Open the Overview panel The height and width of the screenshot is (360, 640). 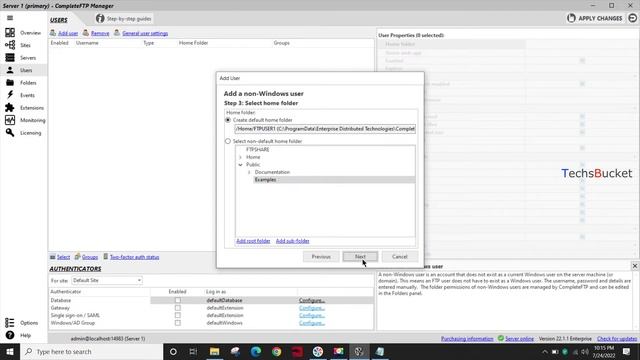tap(23, 33)
